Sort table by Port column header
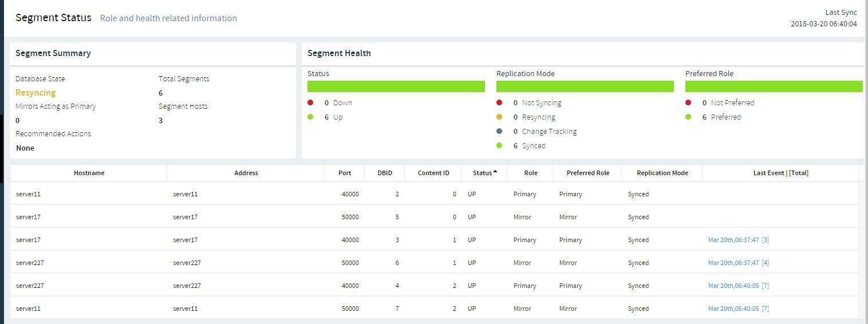 (x=344, y=173)
